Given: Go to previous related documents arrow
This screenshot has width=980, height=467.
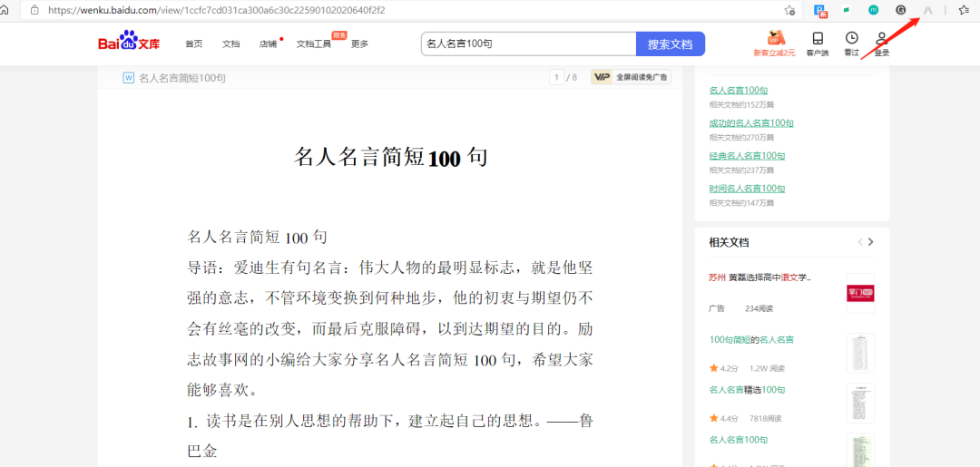Looking at the screenshot, I should point(860,241).
